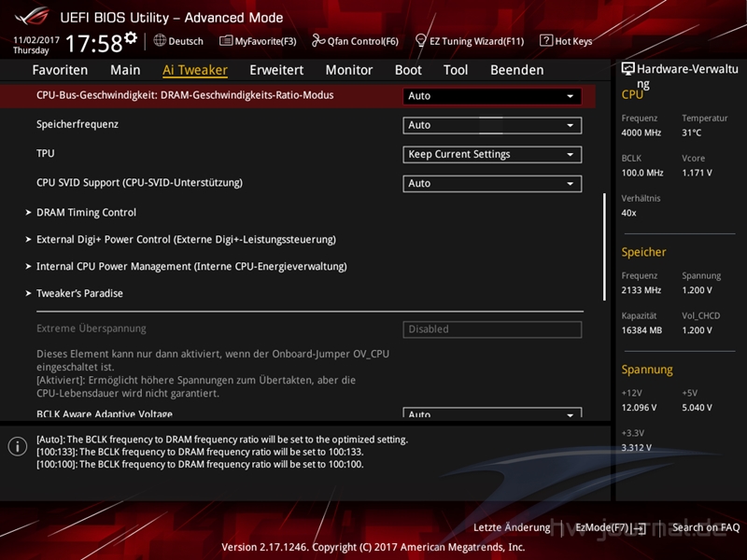Click the Extreme Überspannung label
Image resolution: width=747 pixels, height=560 pixels.
tap(92, 329)
